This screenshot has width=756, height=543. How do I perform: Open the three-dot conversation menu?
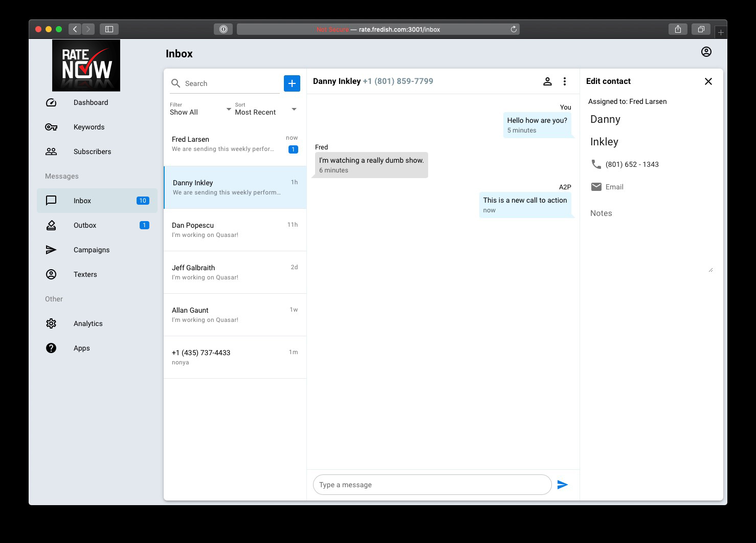565,81
